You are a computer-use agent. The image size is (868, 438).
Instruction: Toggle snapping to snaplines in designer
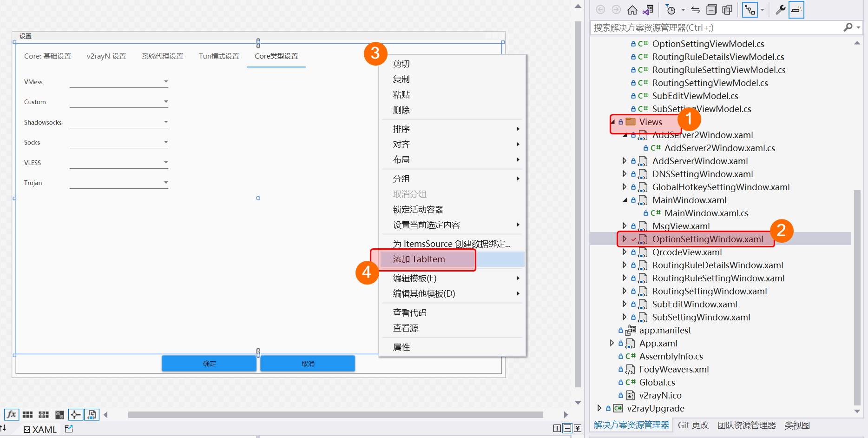click(75, 415)
